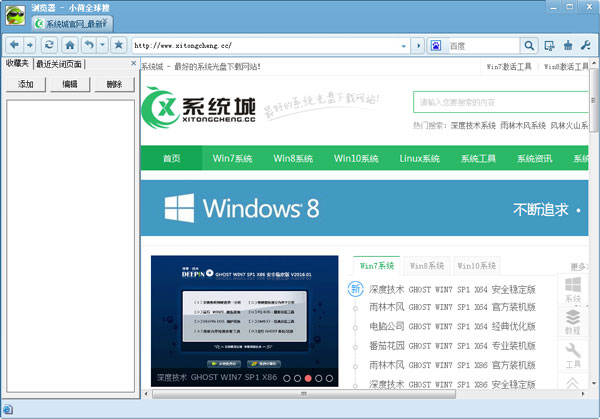The image size is (600, 419).
Task: Click the floating 系统 Windows icon
Action: click(573, 290)
